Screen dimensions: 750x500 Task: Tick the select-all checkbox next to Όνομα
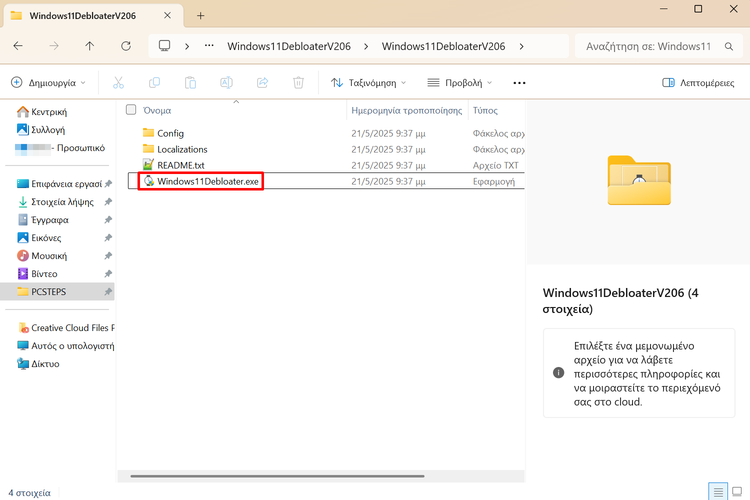pos(131,110)
